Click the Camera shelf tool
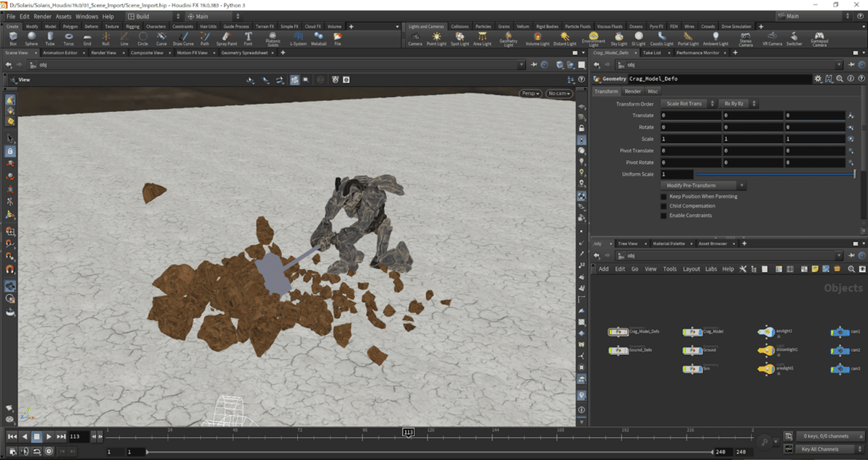This screenshot has height=460, width=868. coord(414,38)
